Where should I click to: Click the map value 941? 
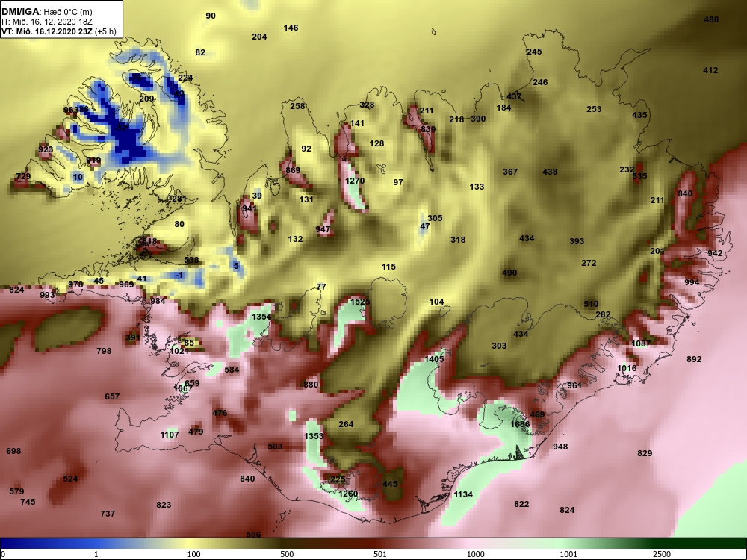click(249, 208)
